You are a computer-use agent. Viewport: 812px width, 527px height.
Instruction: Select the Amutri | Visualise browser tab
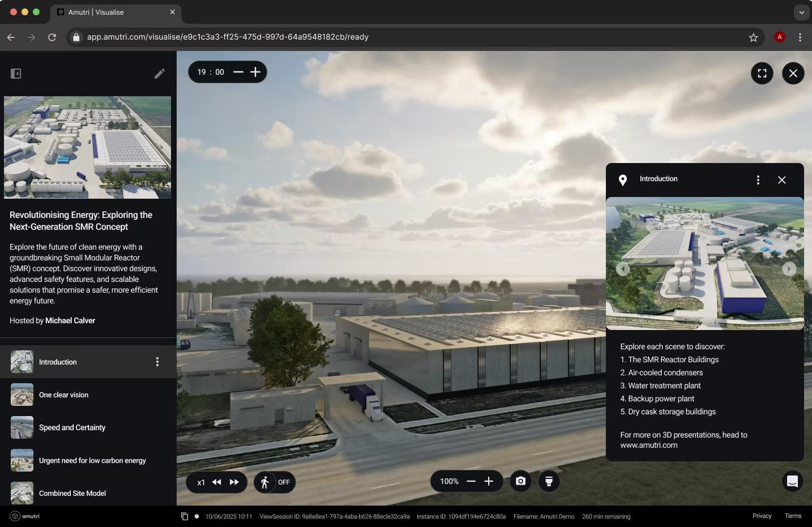(116, 12)
